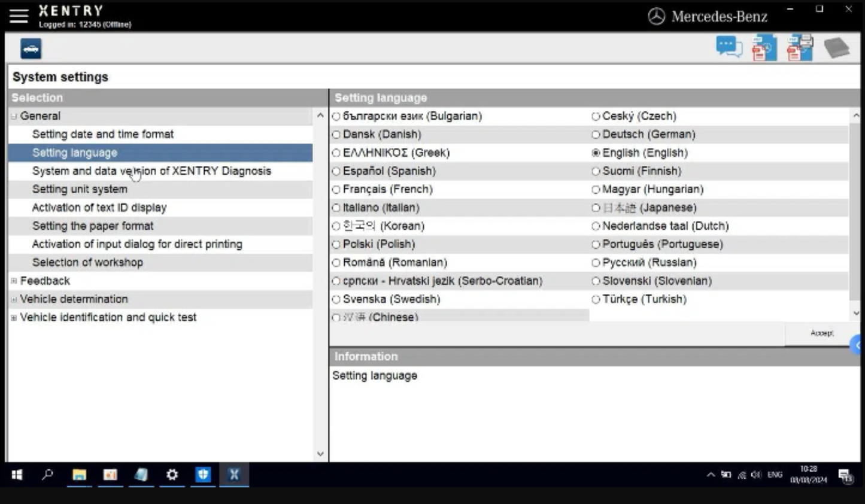Viewport: 865px width, 504px height.
Task: Open the XENTRY hamburger menu
Action: click(19, 16)
